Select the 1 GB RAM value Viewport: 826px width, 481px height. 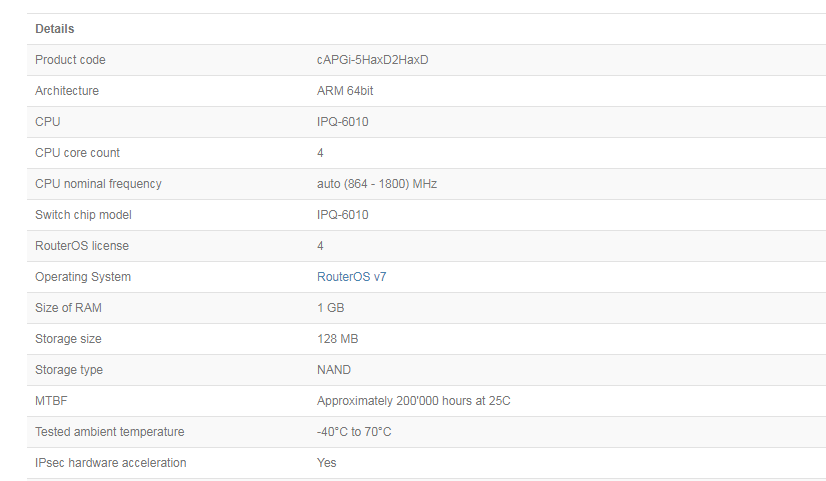click(330, 308)
